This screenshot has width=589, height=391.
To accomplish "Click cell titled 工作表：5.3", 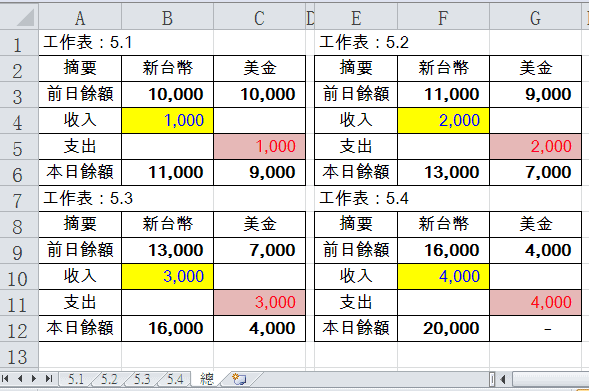I will click(80, 199).
